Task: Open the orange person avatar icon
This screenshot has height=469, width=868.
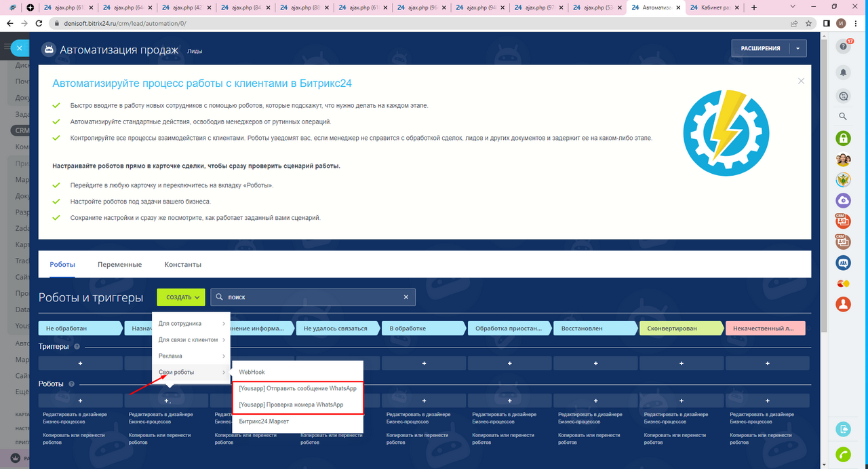Action: click(x=844, y=303)
